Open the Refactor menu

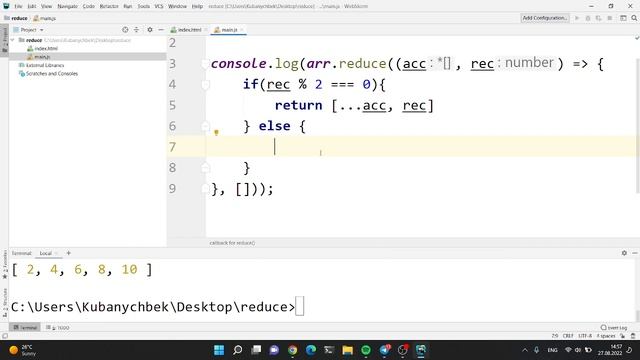coord(109,6)
